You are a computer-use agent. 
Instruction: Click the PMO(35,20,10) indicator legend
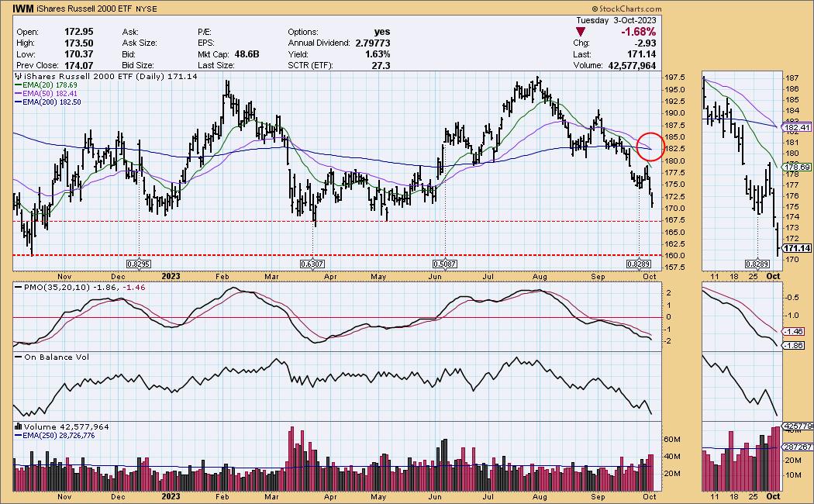point(80,287)
